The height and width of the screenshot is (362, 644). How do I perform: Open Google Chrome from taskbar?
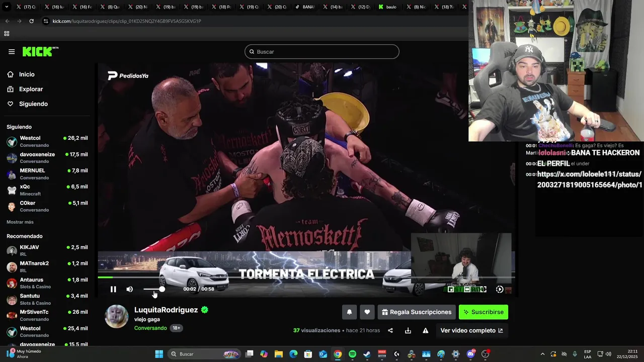pos(338,354)
